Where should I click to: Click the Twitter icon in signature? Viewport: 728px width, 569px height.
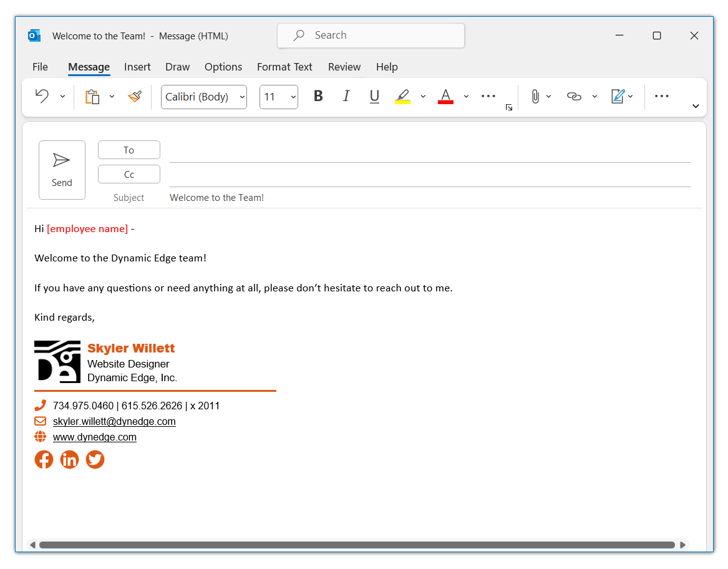coord(95,459)
